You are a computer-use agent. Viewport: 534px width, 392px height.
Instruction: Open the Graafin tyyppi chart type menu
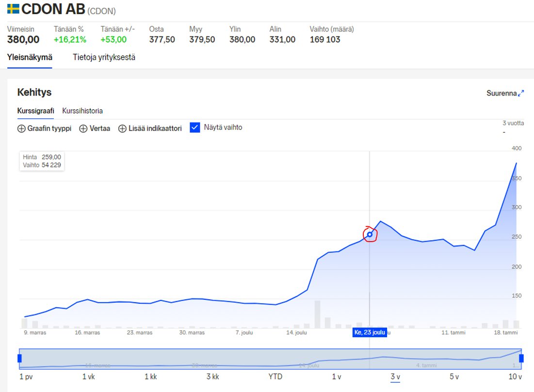[x=44, y=129]
